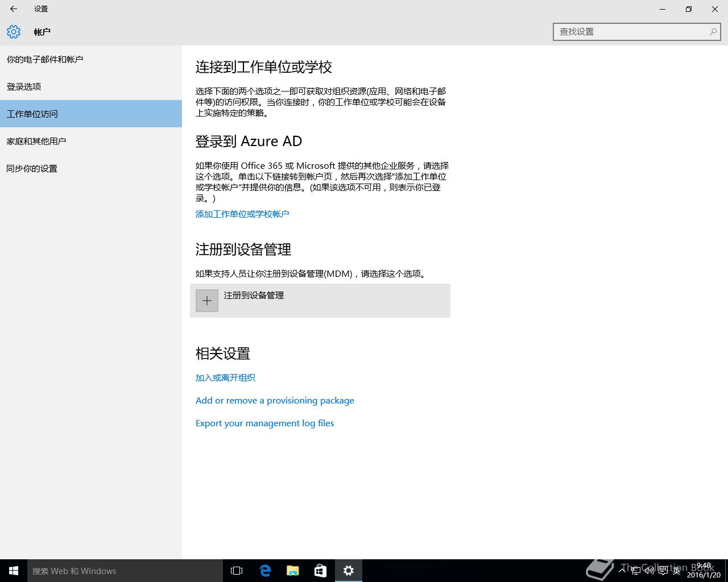Open Task View on the taskbar
This screenshot has width=728, height=582.
pos(237,571)
